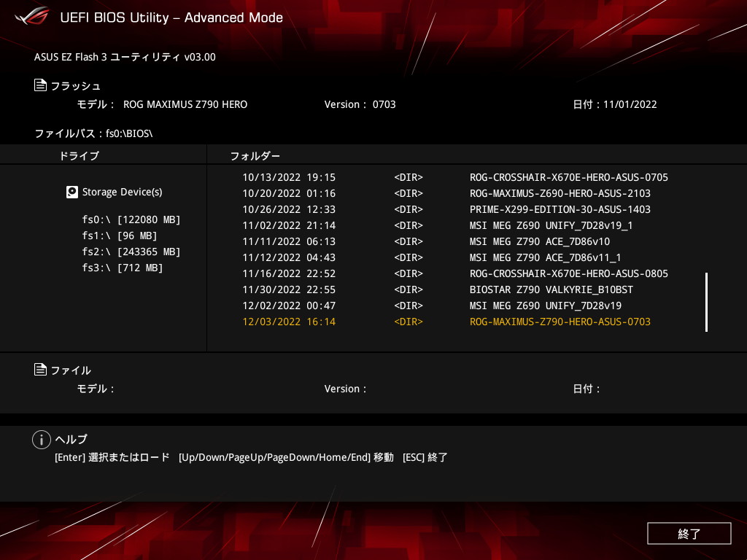The height and width of the screenshot is (560, 747).
Task: Click the ヘルプ heading
Action: pos(71,439)
